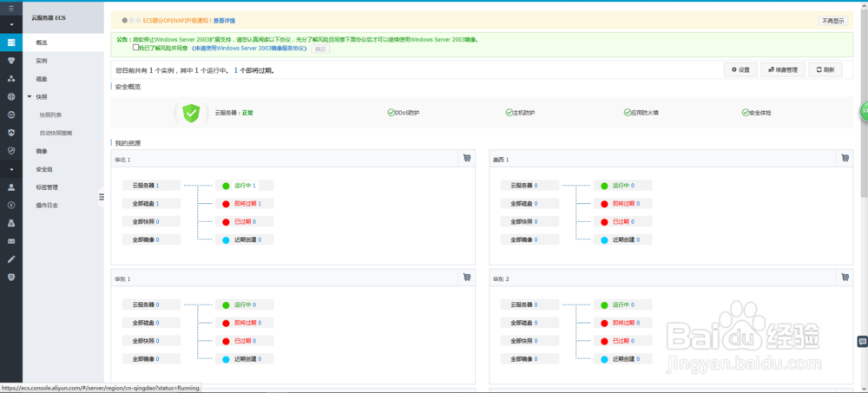This screenshot has width=868, height=393.
Task: Click 云服务器 1 in the 华北 1 card
Action: [151, 186]
